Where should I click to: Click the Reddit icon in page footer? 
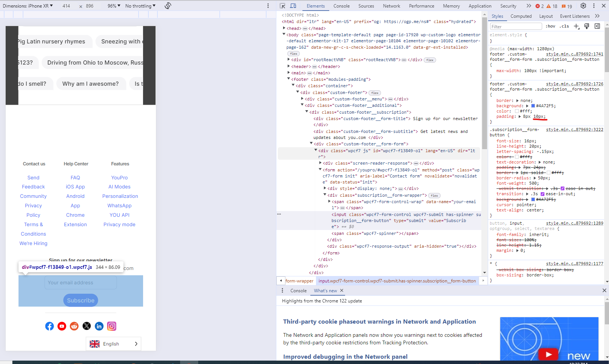click(74, 326)
